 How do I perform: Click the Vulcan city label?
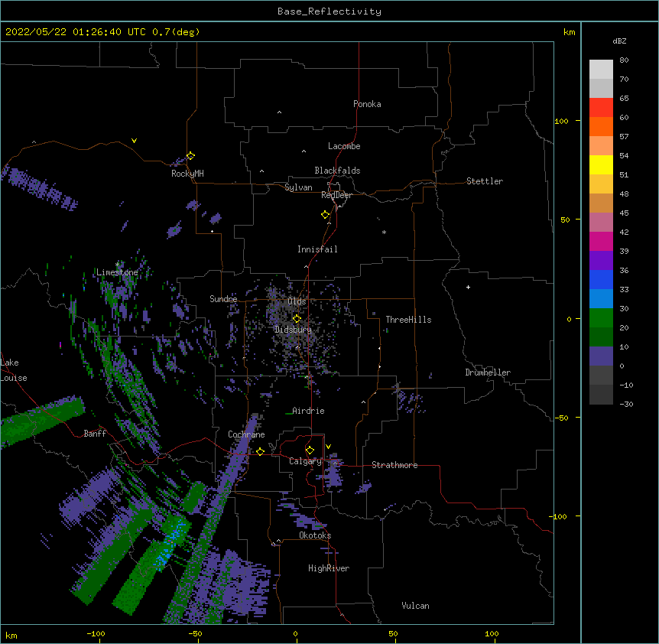pos(415,606)
